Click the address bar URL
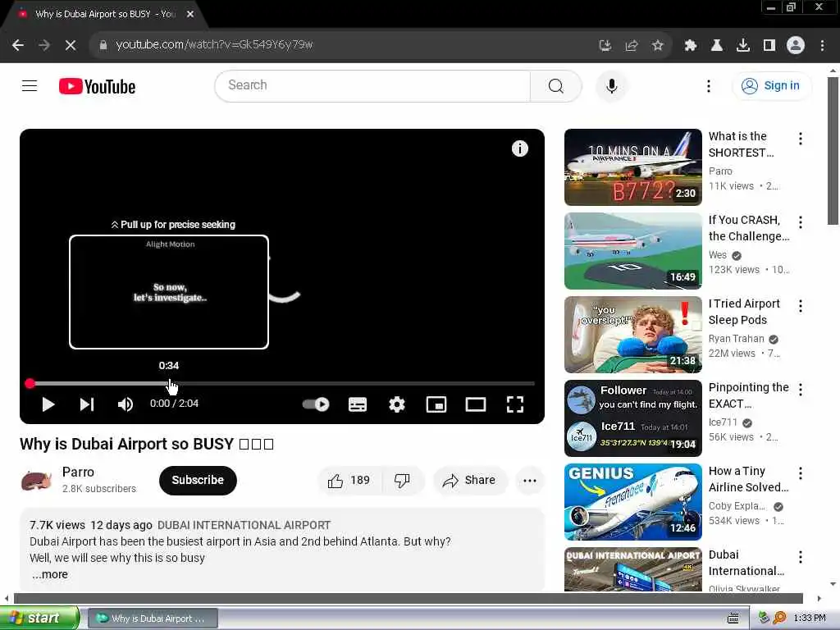The image size is (840, 630). [214, 44]
